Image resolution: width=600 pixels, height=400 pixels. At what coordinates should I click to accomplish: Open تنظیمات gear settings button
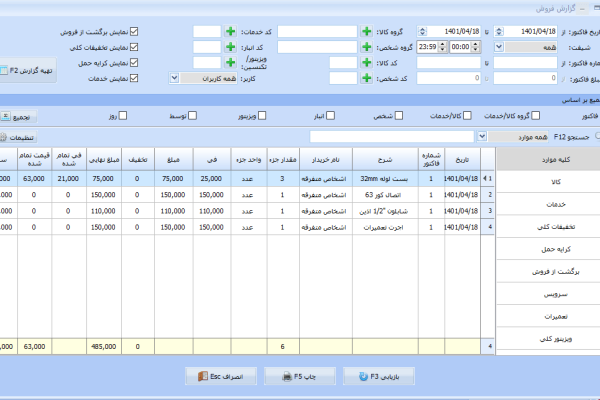click(18, 137)
